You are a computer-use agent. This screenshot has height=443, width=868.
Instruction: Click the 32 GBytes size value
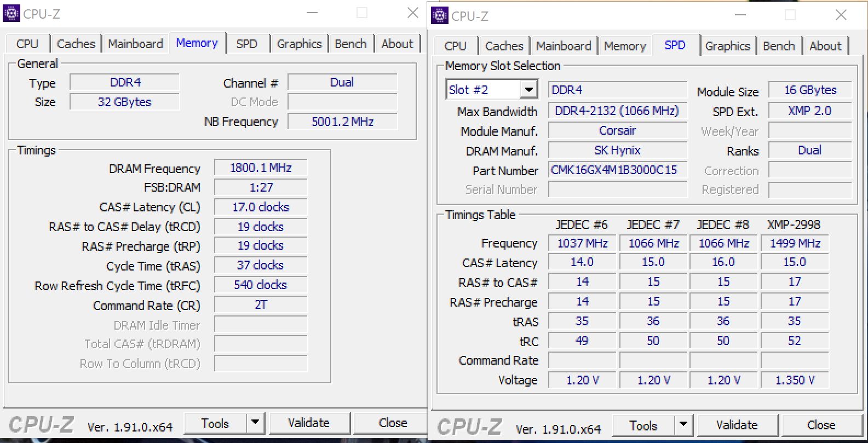tap(125, 102)
